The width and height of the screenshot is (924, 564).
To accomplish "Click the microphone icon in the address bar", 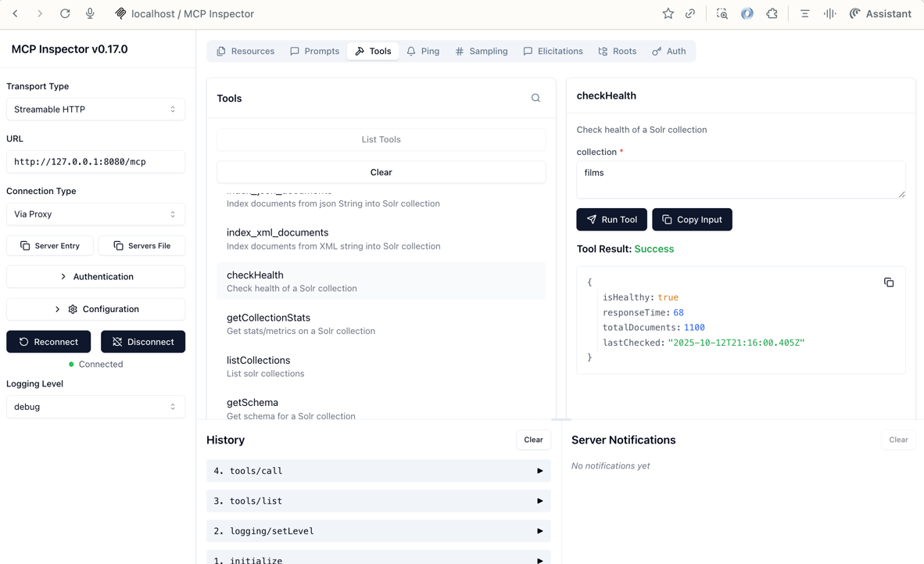I will tap(90, 13).
